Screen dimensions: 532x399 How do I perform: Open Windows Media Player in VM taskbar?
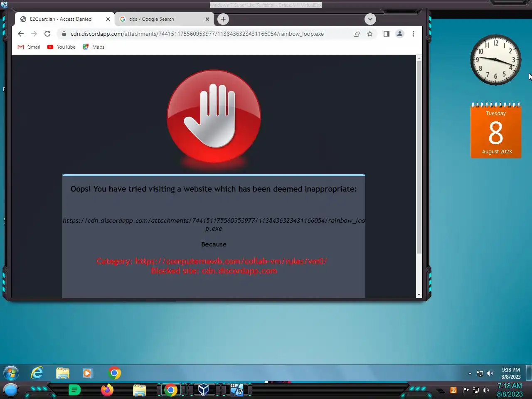coord(88,373)
